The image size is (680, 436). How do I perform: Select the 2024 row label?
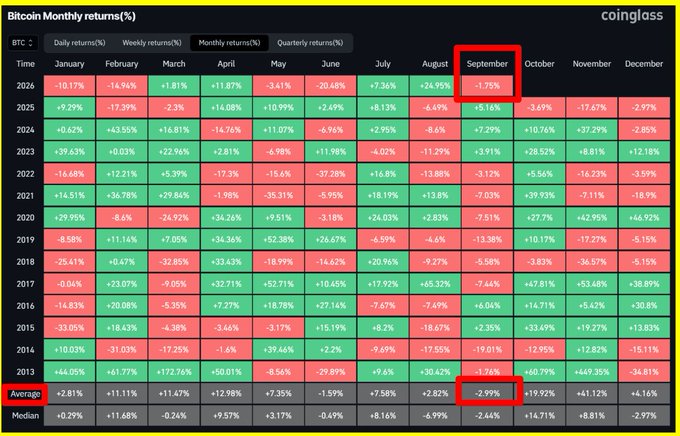tap(25, 130)
